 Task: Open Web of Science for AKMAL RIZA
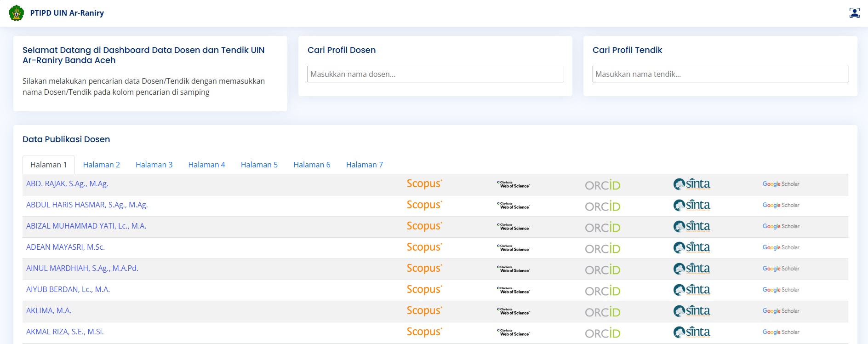[514, 333]
